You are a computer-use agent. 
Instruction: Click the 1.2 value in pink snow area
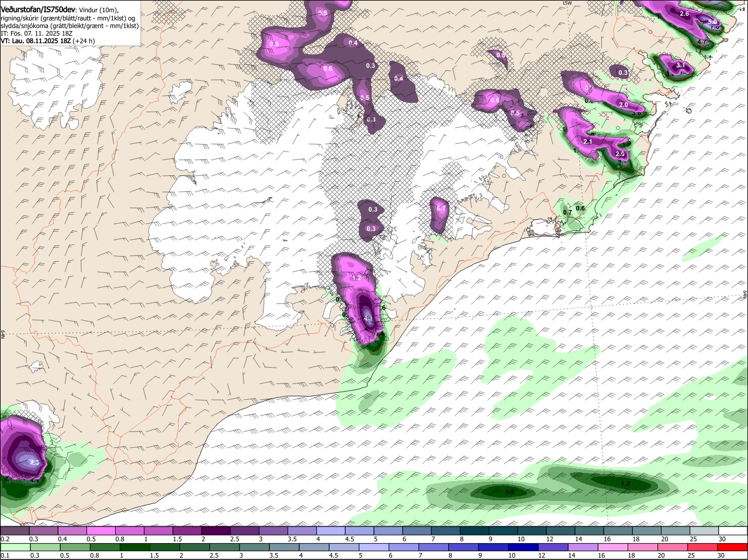click(x=356, y=278)
